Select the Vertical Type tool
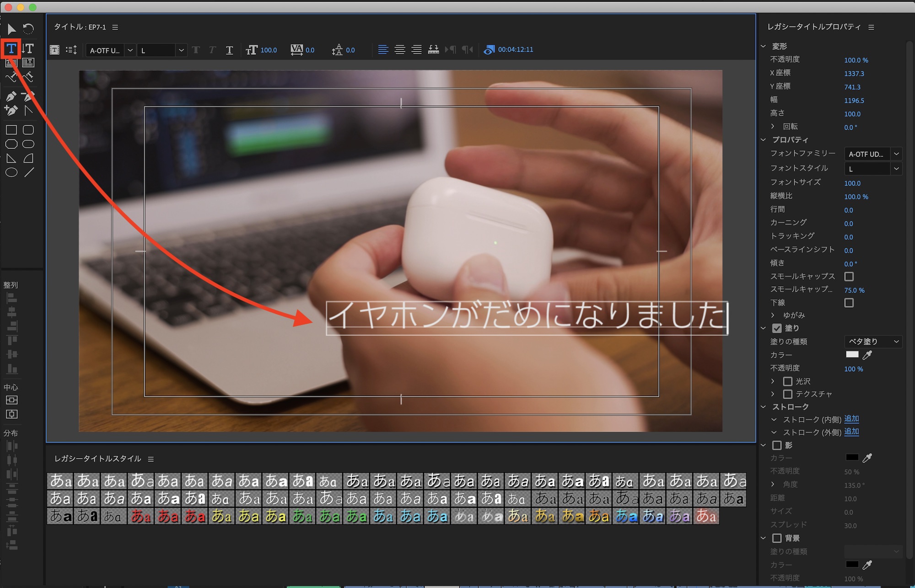Screen dimensions: 915x588 [x=28, y=48]
